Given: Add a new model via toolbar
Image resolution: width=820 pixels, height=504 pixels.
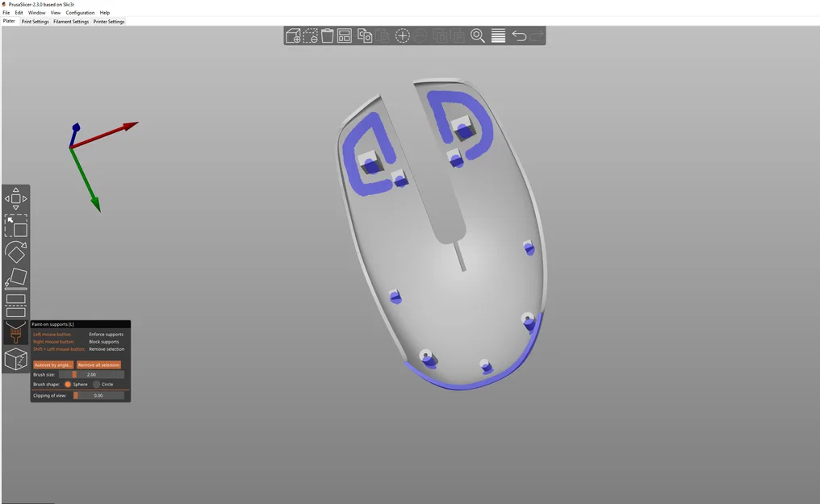Looking at the screenshot, I should coord(292,35).
